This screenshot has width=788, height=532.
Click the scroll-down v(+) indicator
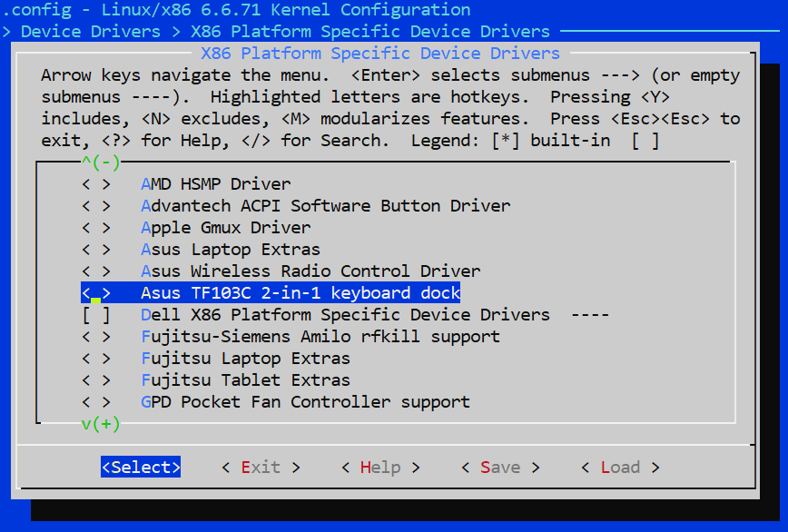click(x=100, y=424)
